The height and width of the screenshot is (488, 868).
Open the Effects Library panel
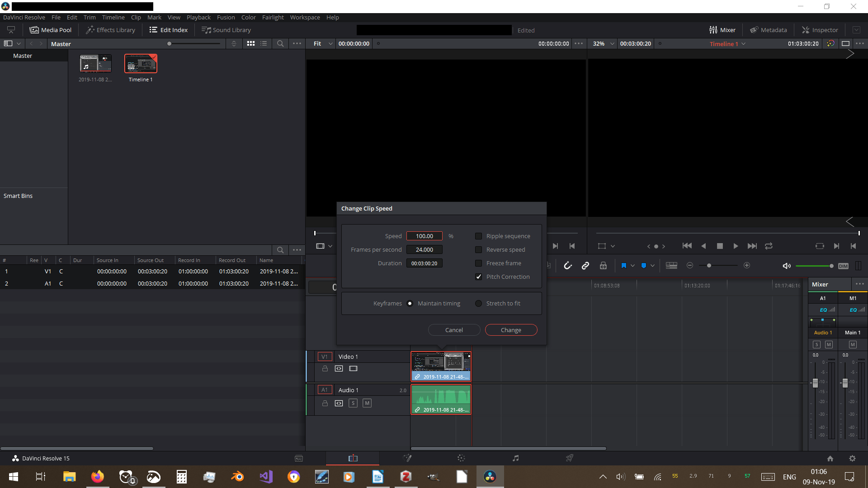point(111,30)
